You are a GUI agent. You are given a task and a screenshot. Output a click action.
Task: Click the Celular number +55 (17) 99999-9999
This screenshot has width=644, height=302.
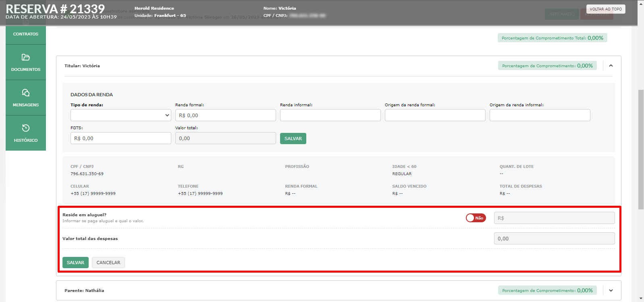pos(93,194)
